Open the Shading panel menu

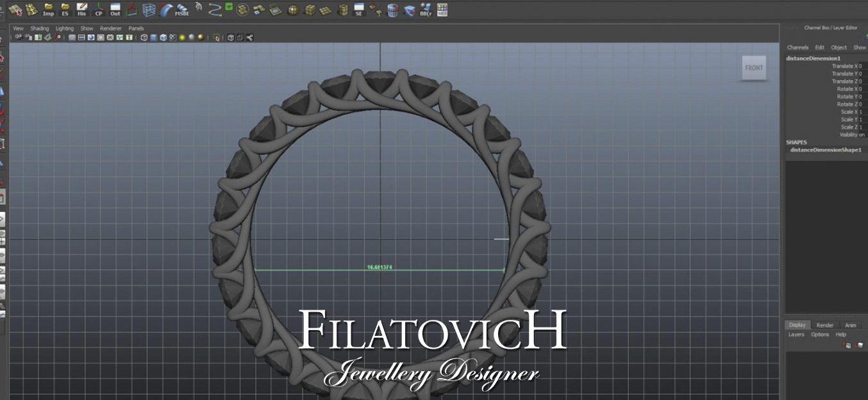[40, 28]
